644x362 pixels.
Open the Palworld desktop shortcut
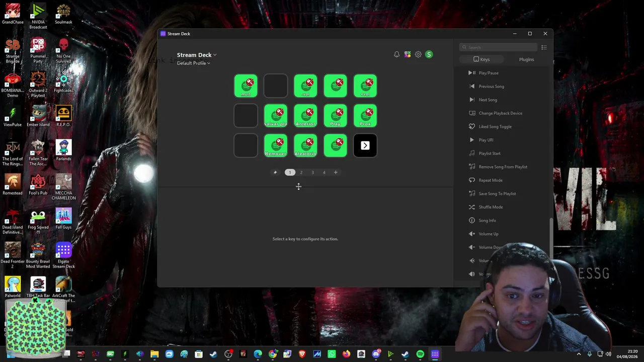tap(13, 287)
